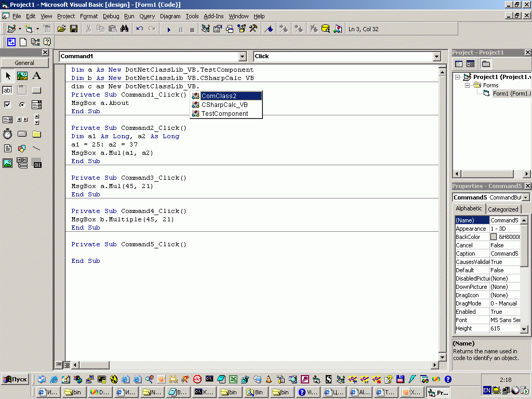Image resolution: width=532 pixels, height=399 pixels.
Task: Click the BackColor property color swatch
Action: pos(494,237)
